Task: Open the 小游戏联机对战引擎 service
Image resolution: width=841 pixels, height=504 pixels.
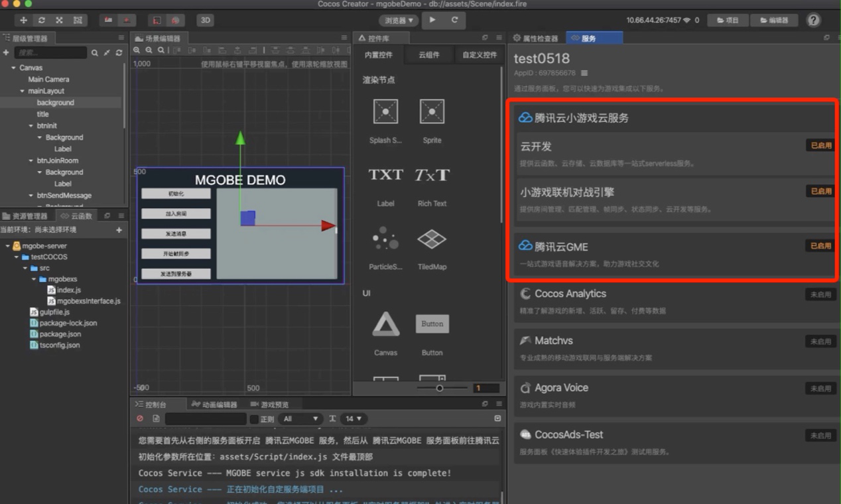Action: coord(567,192)
